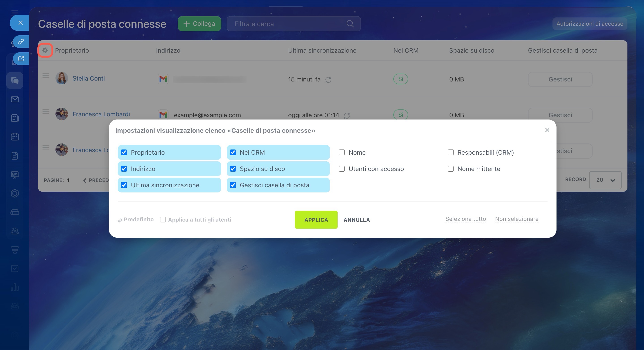Click the chat bubbles messenger sidebar icon
The height and width of the screenshot is (350, 644).
[15, 81]
